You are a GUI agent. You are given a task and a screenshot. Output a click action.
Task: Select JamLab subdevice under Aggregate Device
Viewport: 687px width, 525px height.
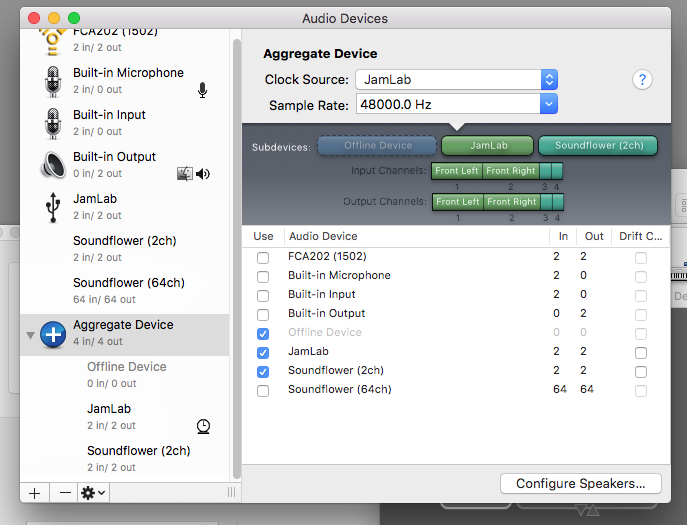point(125,417)
